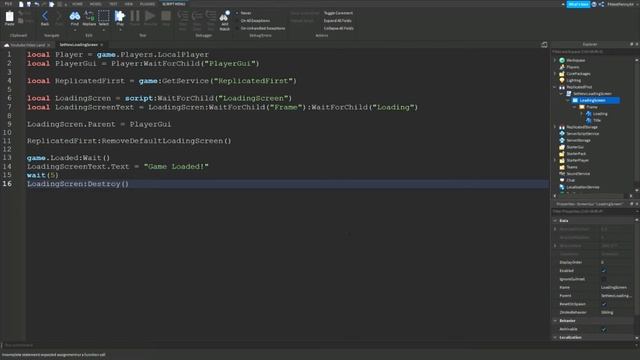
Task: Collapse the Data properties section
Action: tap(555, 220)
